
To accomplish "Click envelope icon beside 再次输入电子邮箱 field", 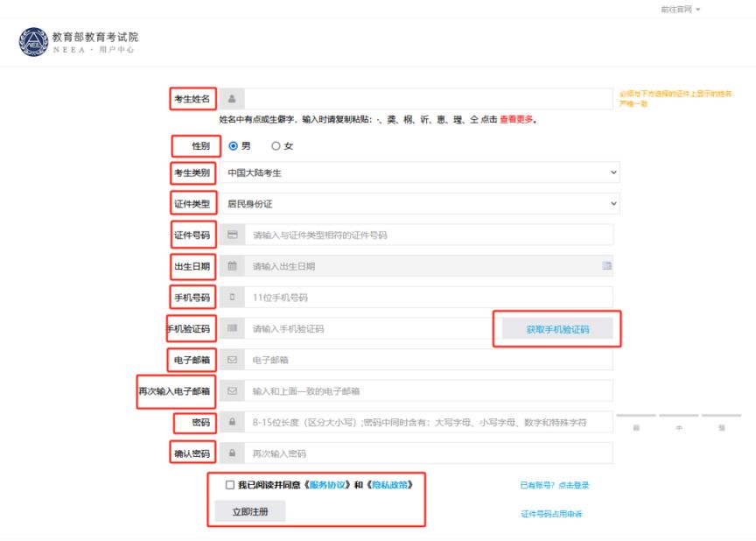I will point(233,391).
